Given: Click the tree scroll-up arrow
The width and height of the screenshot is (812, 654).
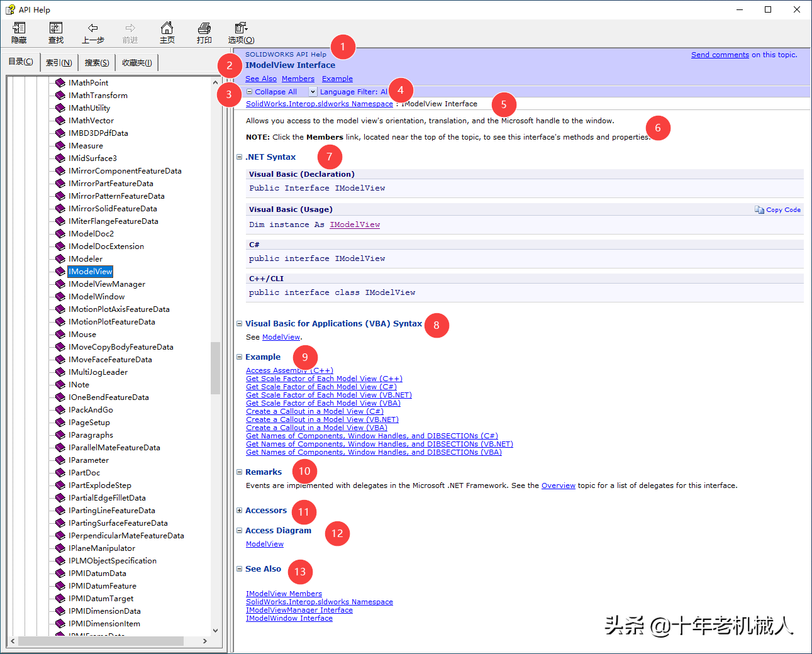Looking at the screenshot, I should [x=215, y=82].
